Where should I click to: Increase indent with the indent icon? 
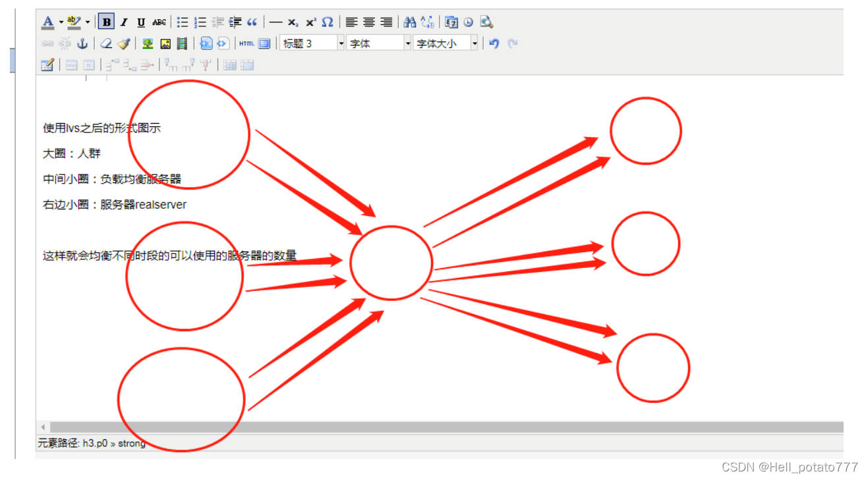235,22
